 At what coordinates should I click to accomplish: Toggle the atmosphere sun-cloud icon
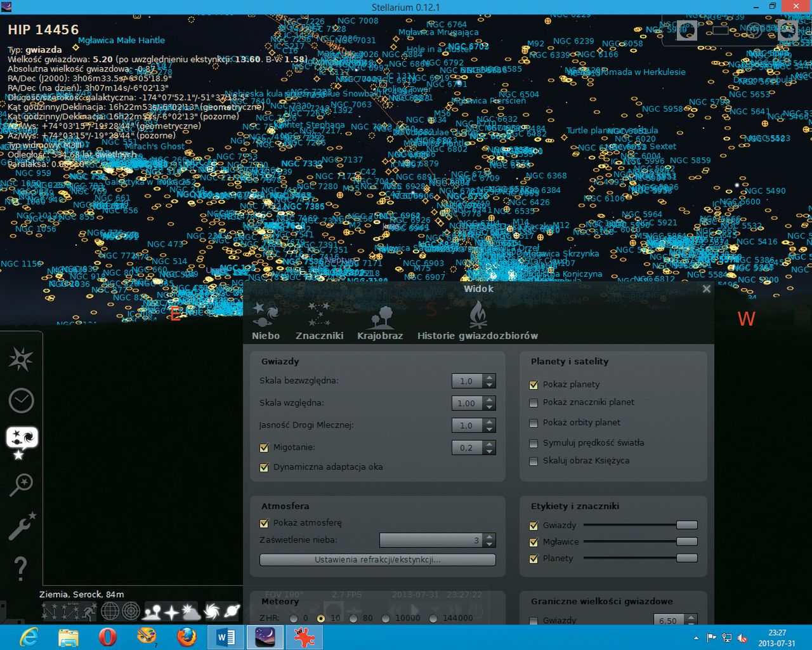[191, 611]
